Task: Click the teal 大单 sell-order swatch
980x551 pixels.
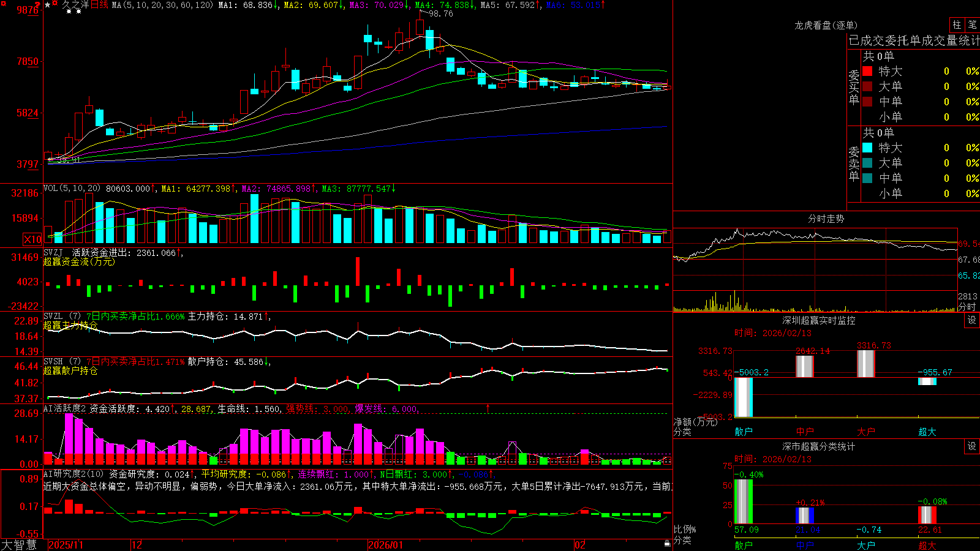Action: coord(867,163)
